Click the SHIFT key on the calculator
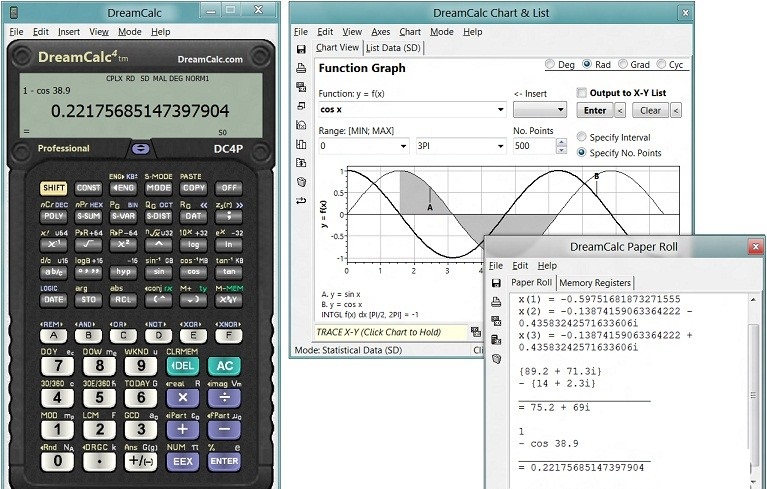Viewport: 767px width, 489px height. [x=53, y=188]
